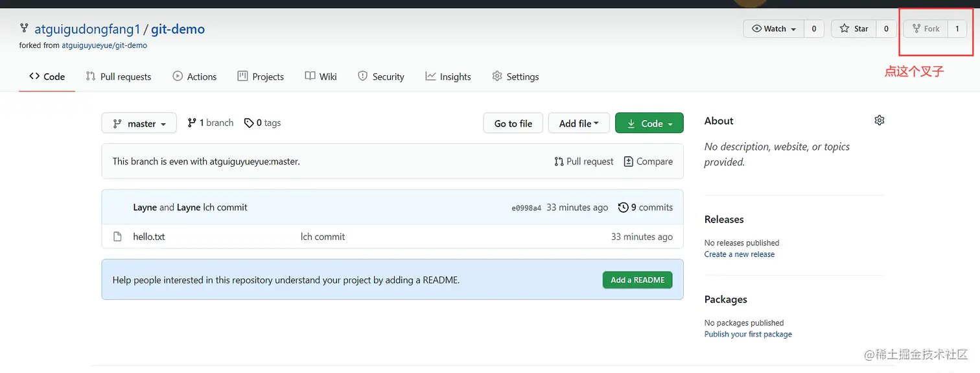Click the Watch count 0
Screen dimensions: 980x373
[814, 29]
